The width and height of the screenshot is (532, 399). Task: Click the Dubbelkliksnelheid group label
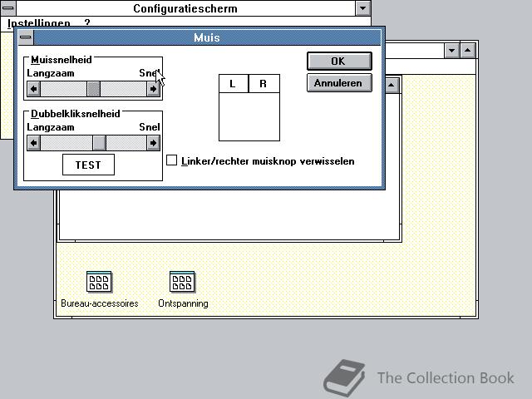[x=76, y=114]
